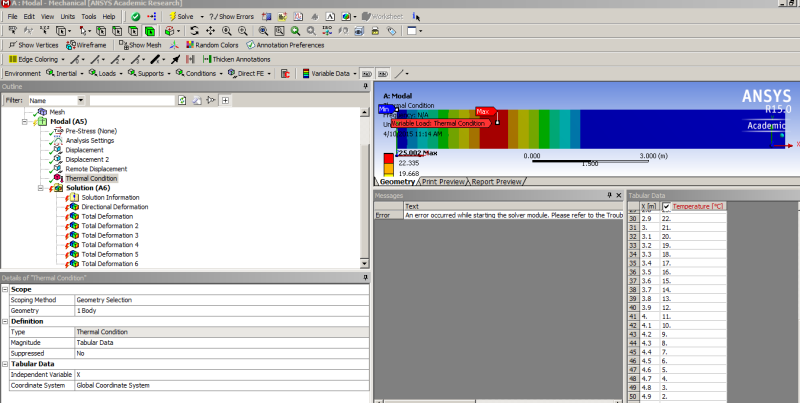
Task: Click the lightning Solve button
Action: (x=181, y=17)
